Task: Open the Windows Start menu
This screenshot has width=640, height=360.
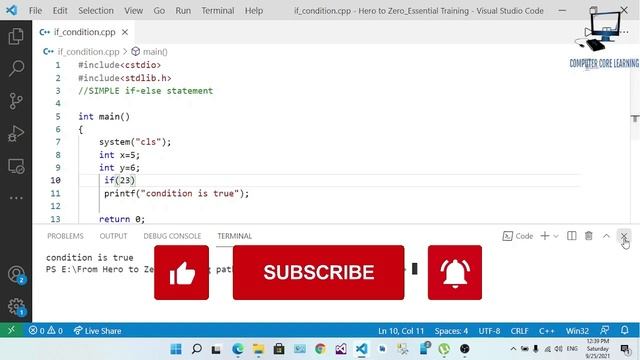Action: coord(176,349)
